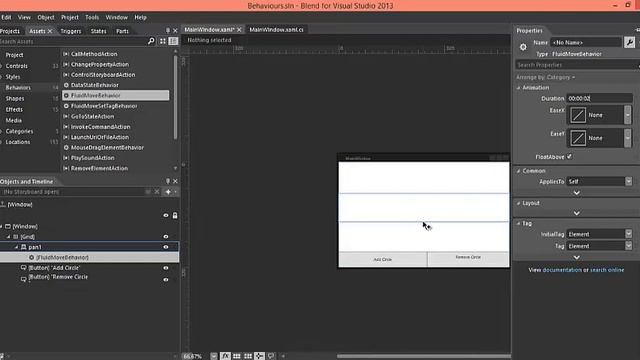
Task: Pin the Objects and Timeline panel
Action: [168, 181]
